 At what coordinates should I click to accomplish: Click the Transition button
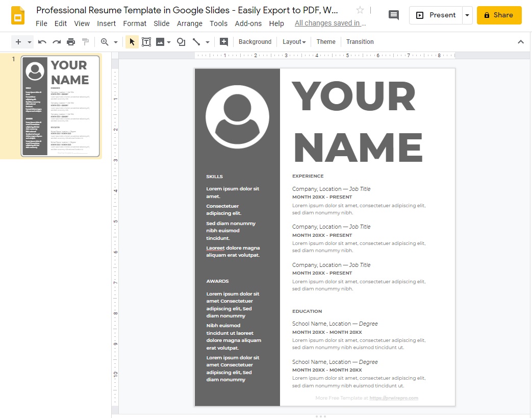360,42
